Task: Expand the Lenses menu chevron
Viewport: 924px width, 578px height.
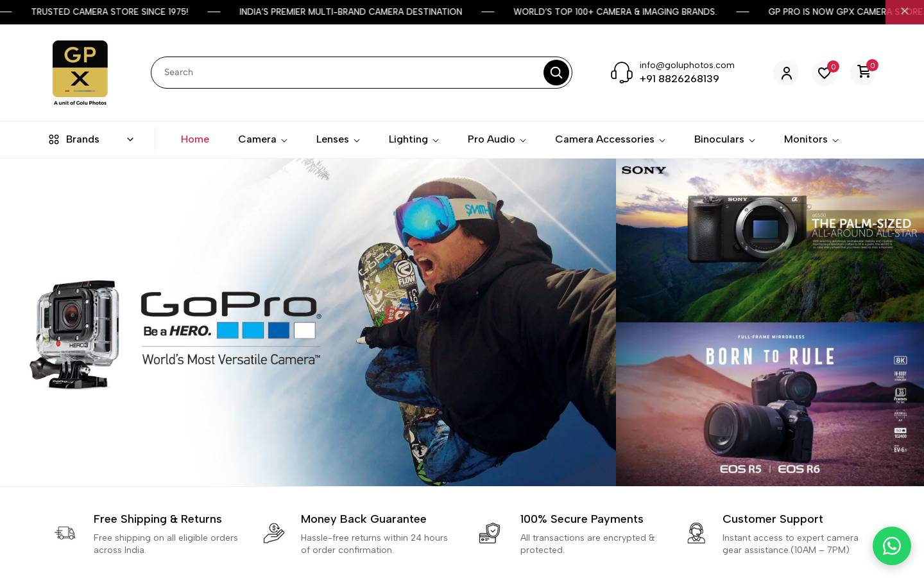Action: (x=357, y=140)
